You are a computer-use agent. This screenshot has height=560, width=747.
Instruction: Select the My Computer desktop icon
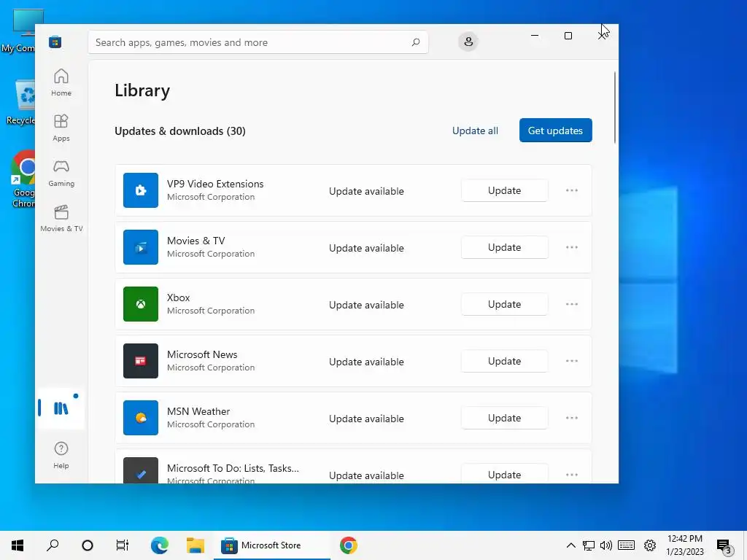pos(18,31)
